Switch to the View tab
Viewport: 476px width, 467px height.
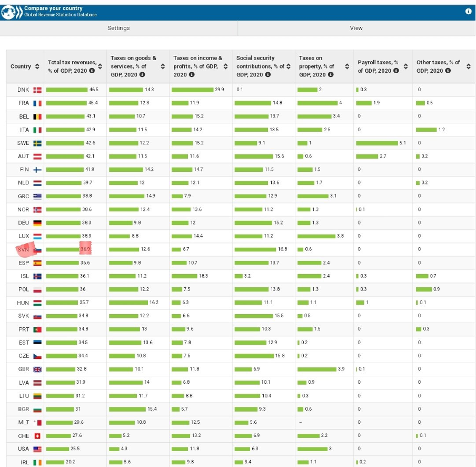[x=356, y=28]
